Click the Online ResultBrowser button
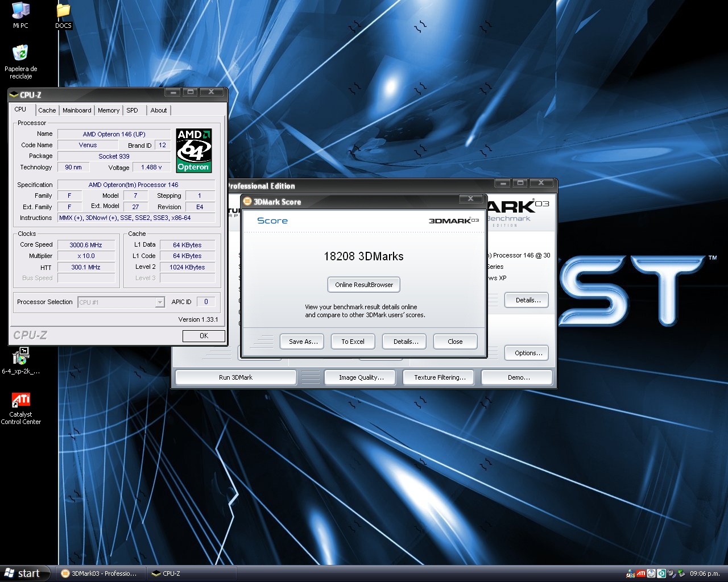The height and width of the screenshot is (582, 728). [x=364, y=285]
